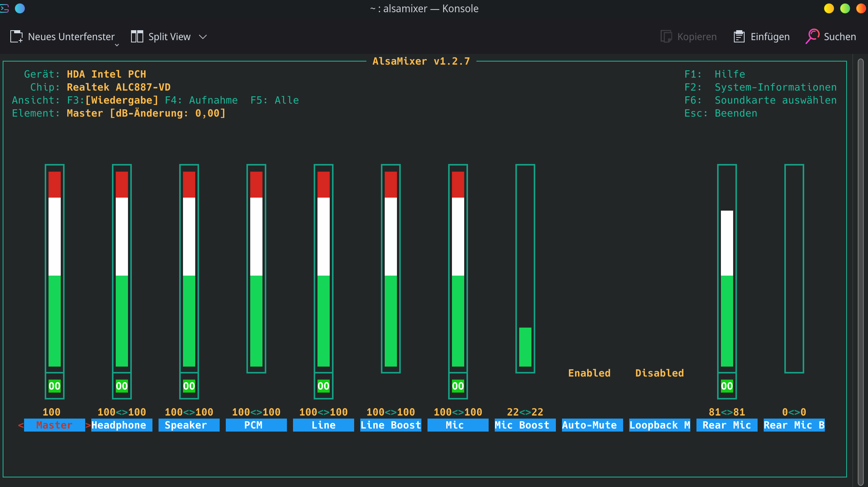
Task: Click the HDA Intel PCH device name
Action: coord(107,74)
